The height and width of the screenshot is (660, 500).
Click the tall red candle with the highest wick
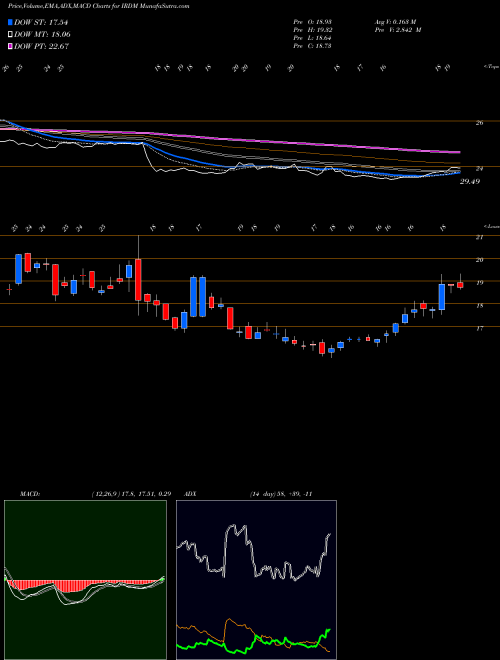pyautogui.click(x=138, y=279)
